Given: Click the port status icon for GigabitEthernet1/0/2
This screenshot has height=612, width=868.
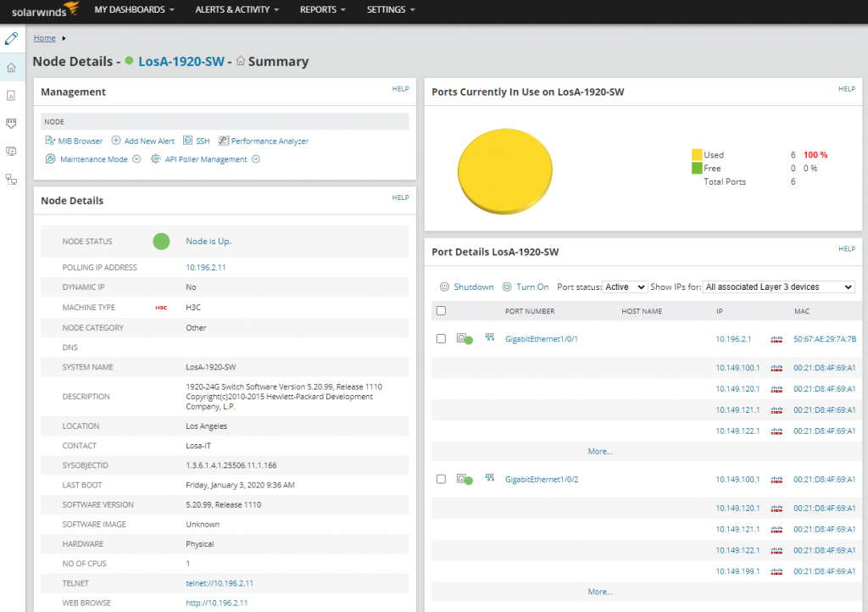Looking at the screenshot, I should click(x=465, y=479).
